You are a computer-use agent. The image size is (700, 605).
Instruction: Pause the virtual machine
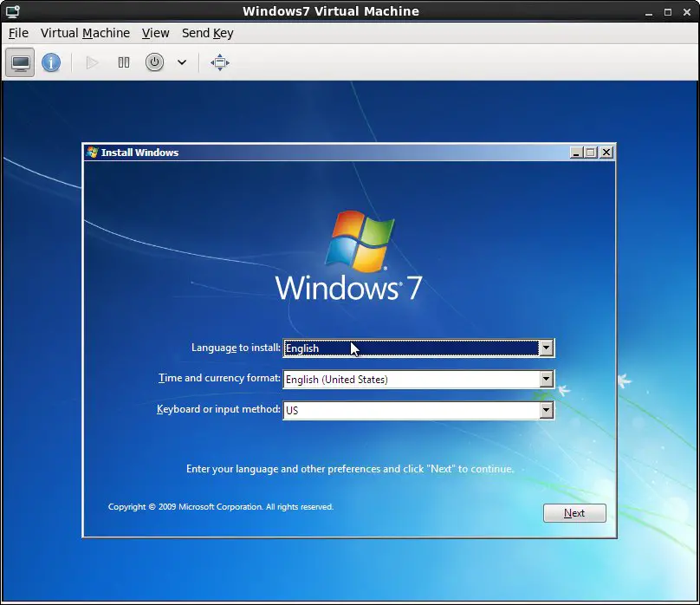coord(124,62)
